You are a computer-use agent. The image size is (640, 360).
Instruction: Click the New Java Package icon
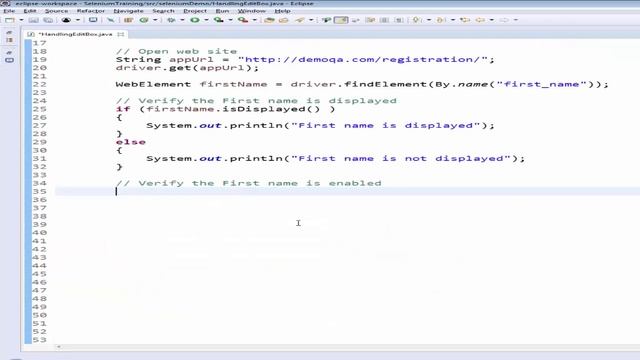[129, 20]
